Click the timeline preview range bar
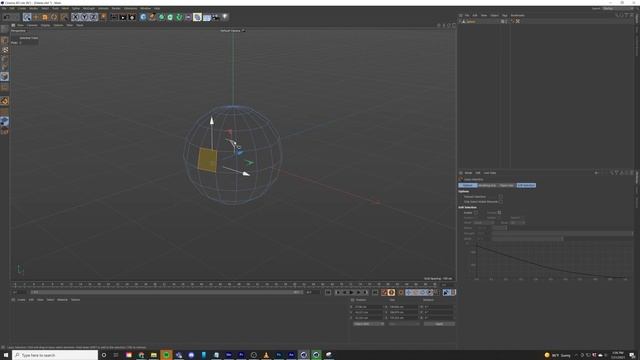The width and height of the screenshot is (640, 360). coord(167,293)
